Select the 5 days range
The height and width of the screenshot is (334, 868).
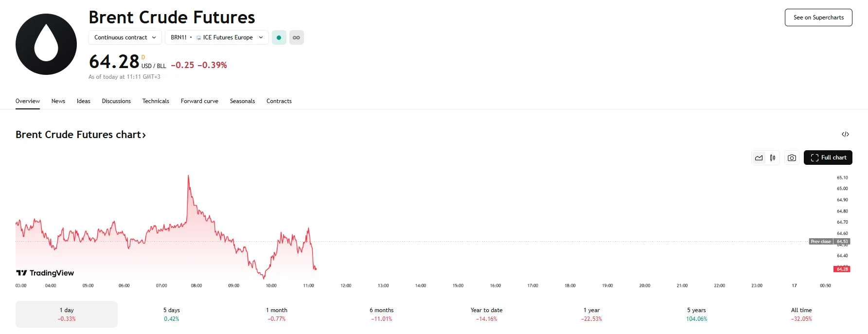pyautogui.click(x=172, y=314)
